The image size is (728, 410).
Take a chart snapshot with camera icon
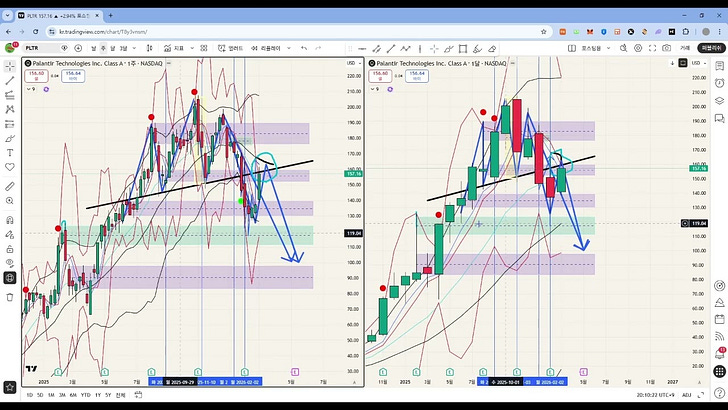(667, 48)
